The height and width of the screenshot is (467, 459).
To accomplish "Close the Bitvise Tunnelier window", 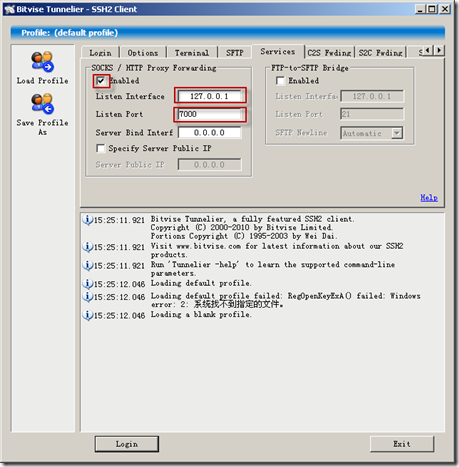I will click(445, 9).
